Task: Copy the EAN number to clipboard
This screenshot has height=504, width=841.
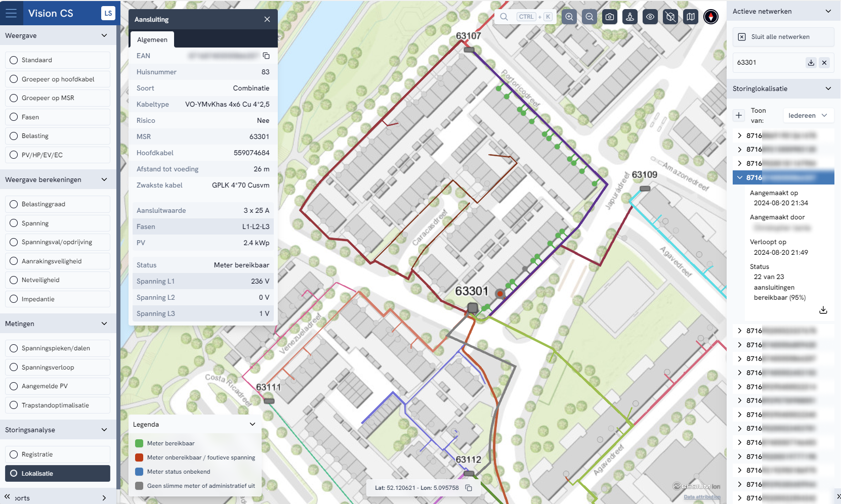Action: click(266, 56)
